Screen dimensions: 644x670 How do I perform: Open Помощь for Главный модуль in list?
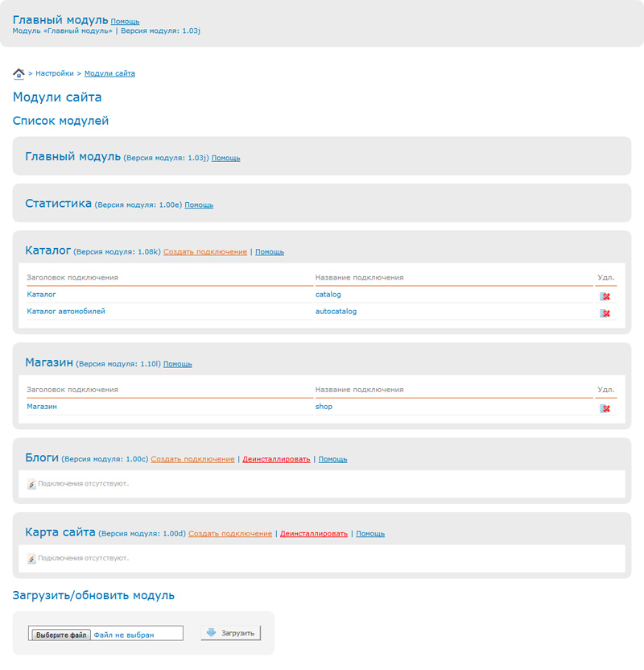coord(226,158)
